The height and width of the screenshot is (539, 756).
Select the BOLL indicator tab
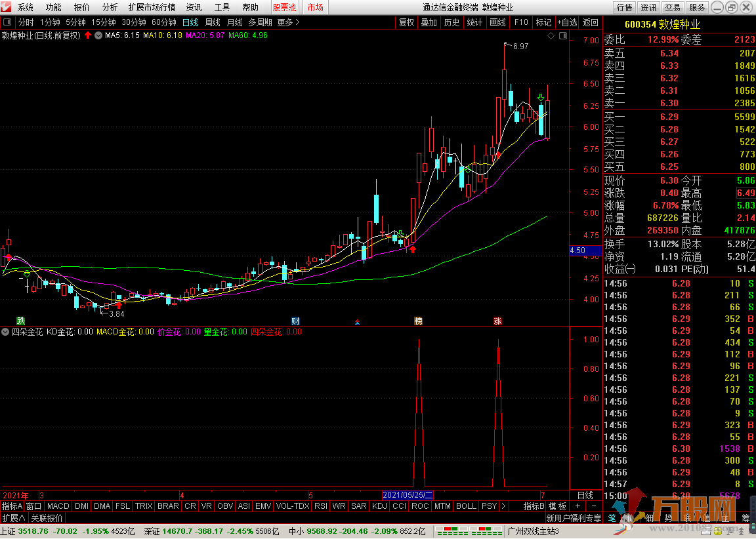[x=466, y=506]
